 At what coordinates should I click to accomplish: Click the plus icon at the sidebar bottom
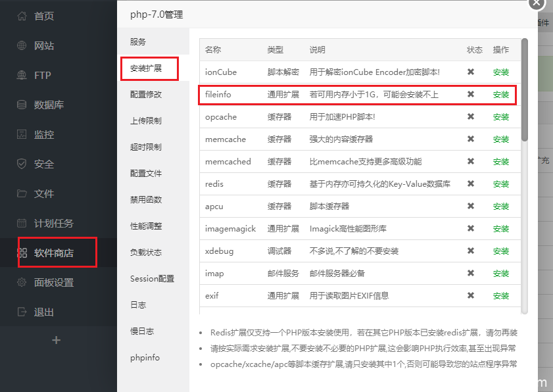[56, 340]
